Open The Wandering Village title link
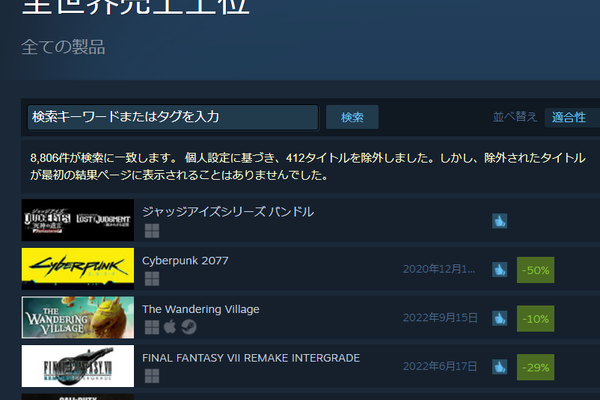Image resolution: width=600 pixels, height=400 pixels. point(201,309)
